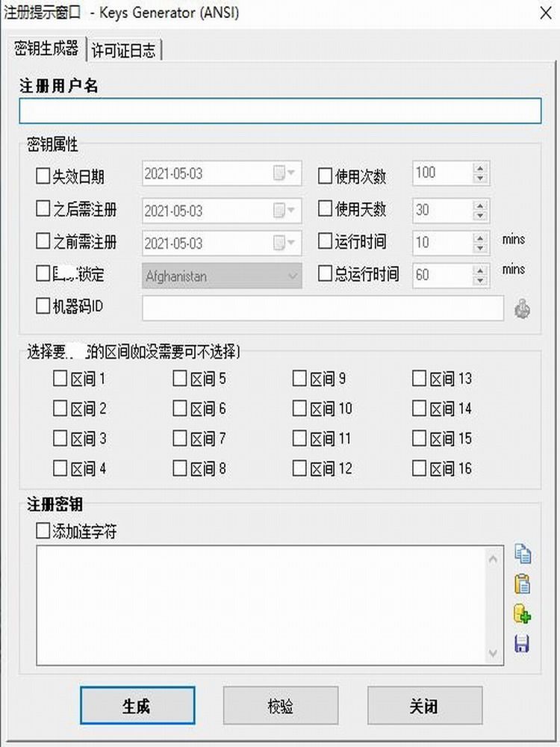560x747 pixels.
Task: Enable 区间 15 checkbox
Action: point(419,438)
